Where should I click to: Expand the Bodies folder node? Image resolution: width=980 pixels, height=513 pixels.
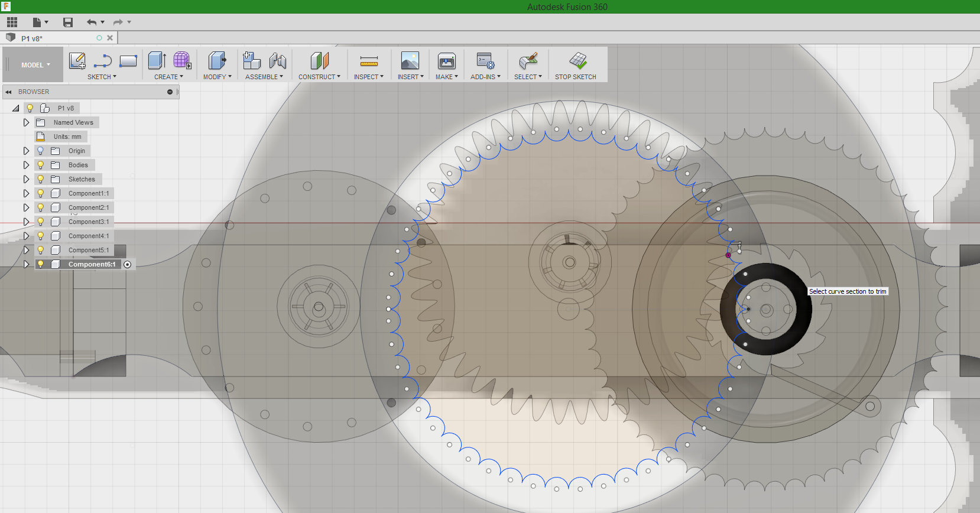point(26,165)
